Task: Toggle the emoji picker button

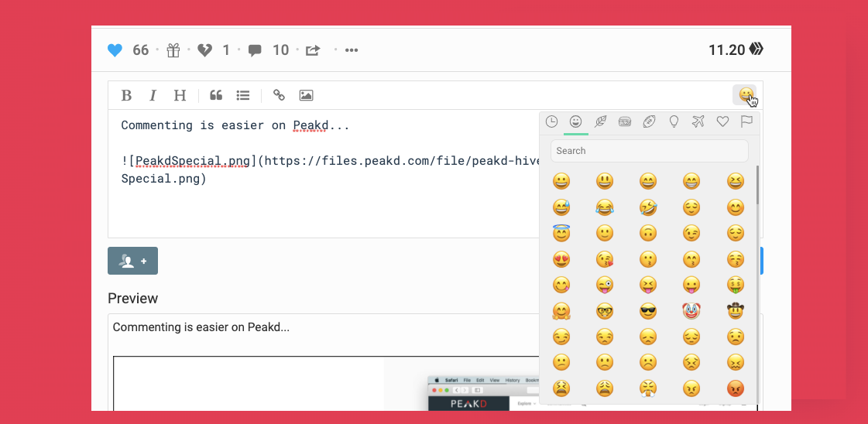Action: (745, 95)
